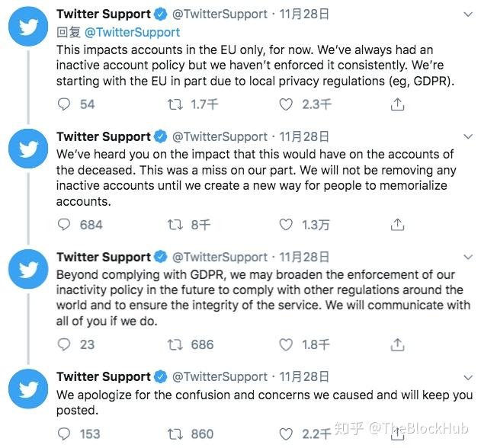Retweet the tweet with 1.7千 retweets

(175, 104)
